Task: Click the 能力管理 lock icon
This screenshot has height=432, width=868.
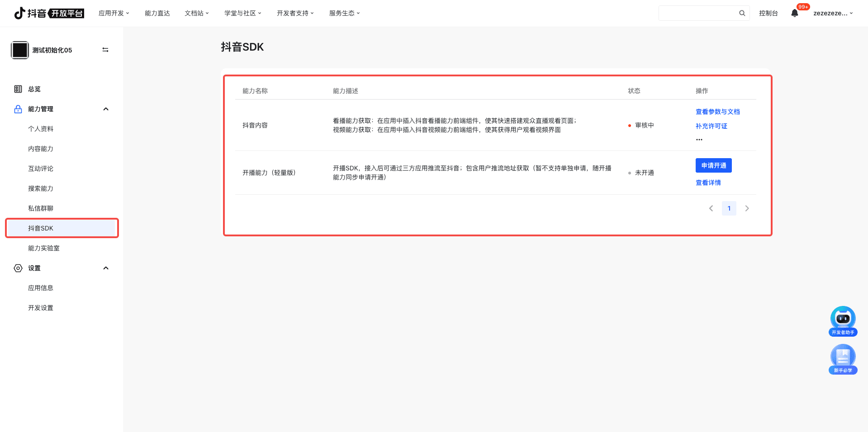Action: pos(18,109)
